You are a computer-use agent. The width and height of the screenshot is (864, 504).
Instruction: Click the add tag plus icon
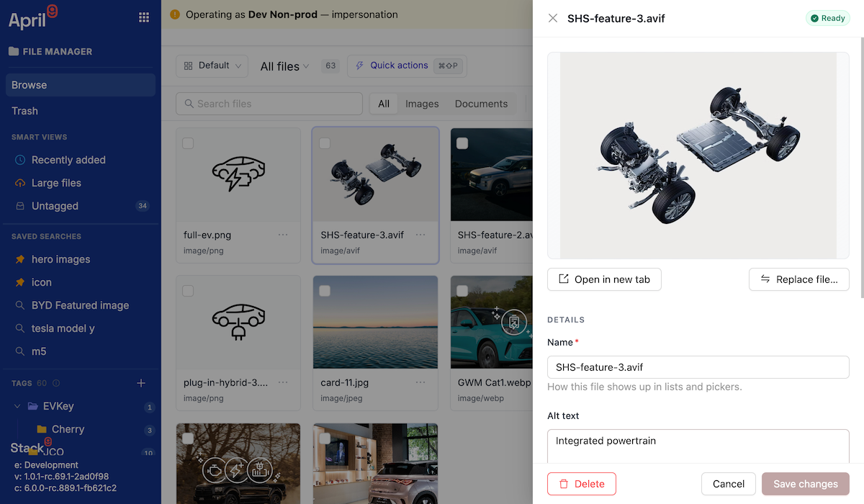click(x=141, y=383)
